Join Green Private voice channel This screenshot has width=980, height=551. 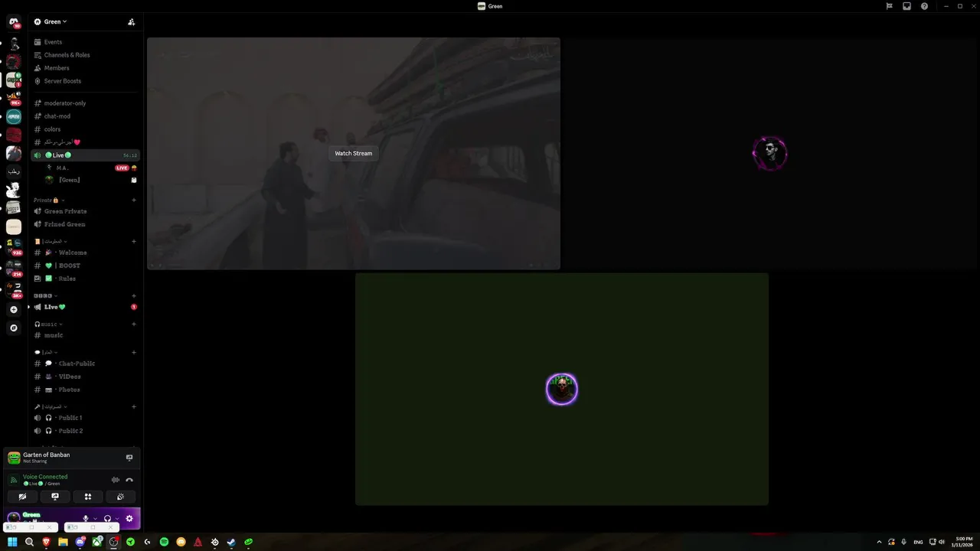click(x=65, y=211)
